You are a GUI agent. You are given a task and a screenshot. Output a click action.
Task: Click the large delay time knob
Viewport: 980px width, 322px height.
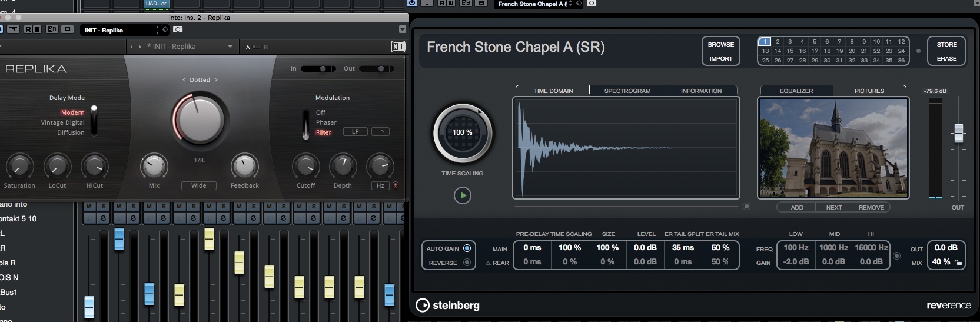coord(200,119)
